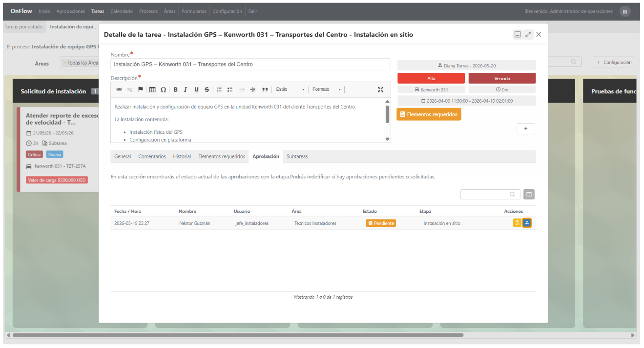644x348 pixels.
Task: Click the red Alta priority button
Action: coord(431,78)
